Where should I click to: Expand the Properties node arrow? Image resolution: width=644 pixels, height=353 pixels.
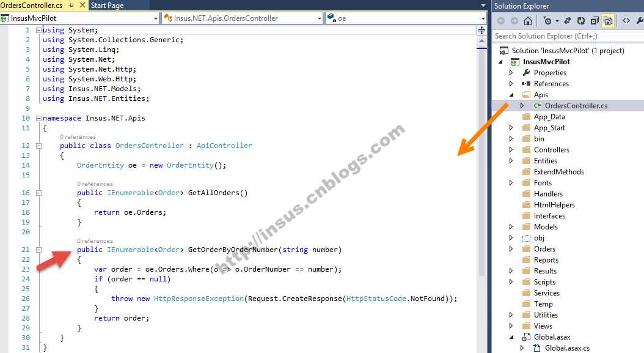pyautogui.click(x=511, y=72)
